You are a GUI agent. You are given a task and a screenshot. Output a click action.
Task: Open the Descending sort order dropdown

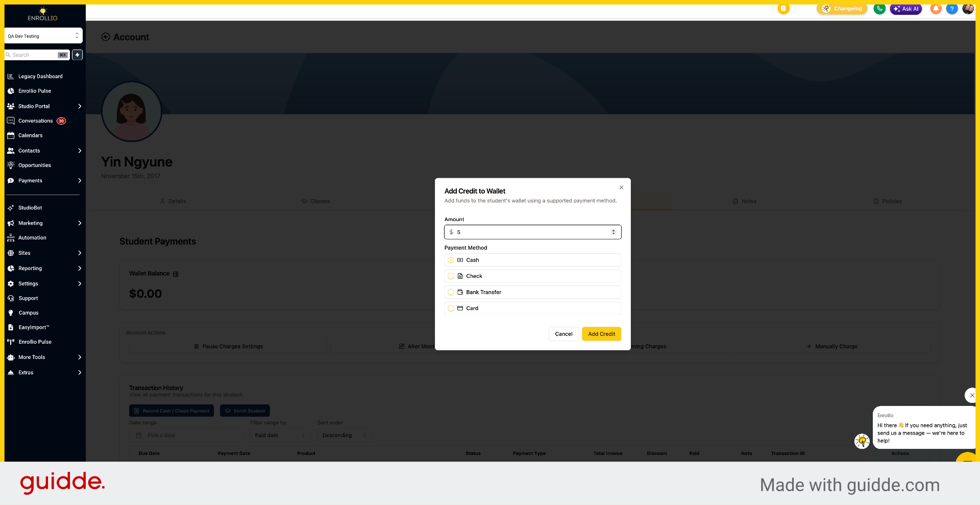(x=345, y=436)
